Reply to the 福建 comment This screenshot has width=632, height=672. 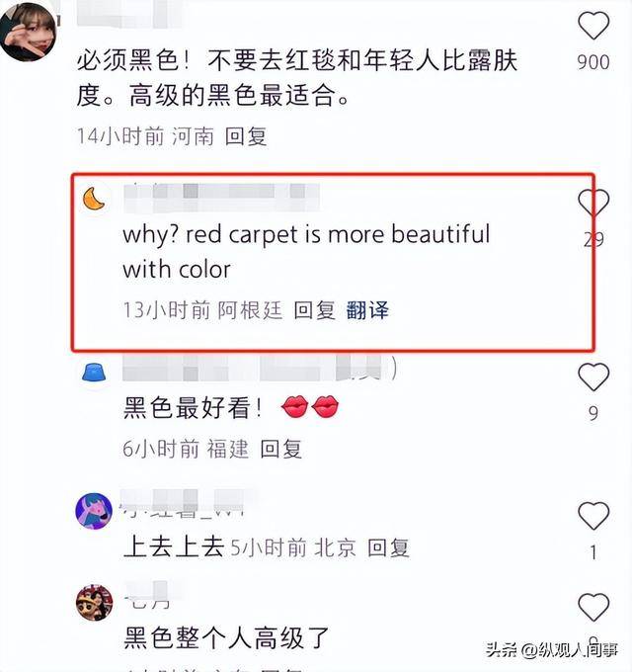280,449
